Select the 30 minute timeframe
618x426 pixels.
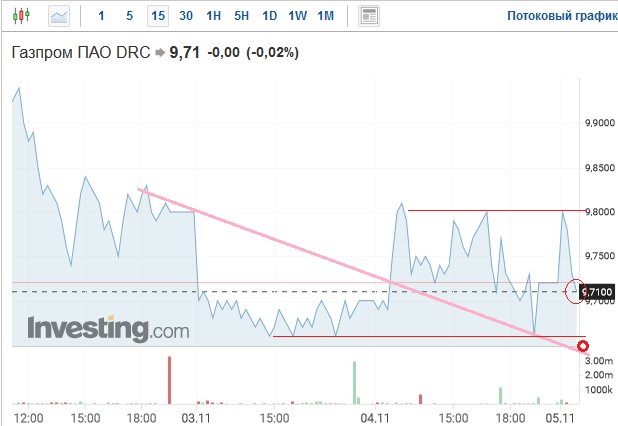pos(186,16)
